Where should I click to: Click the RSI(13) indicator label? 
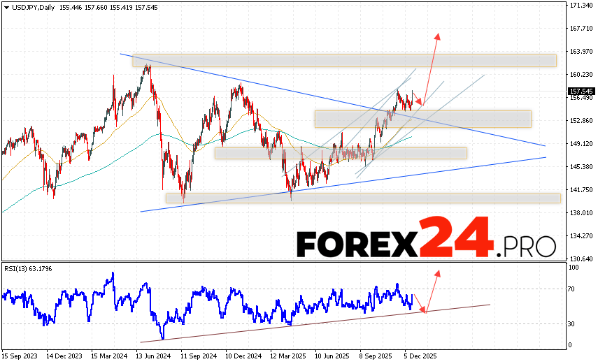click(27, 268)
